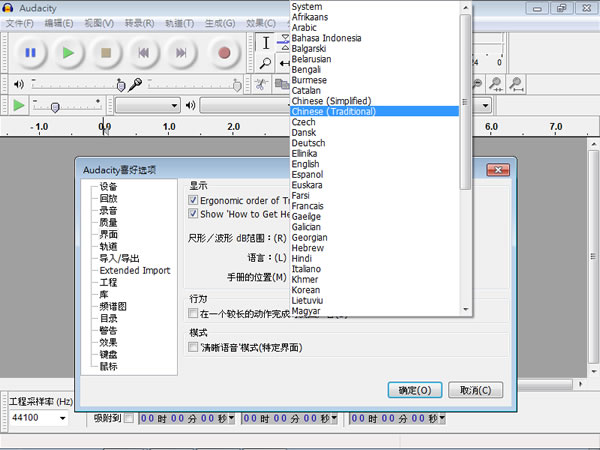600x450 pixels.
Task: Open the 文件(F) menu
Action: tap(20, 23)
